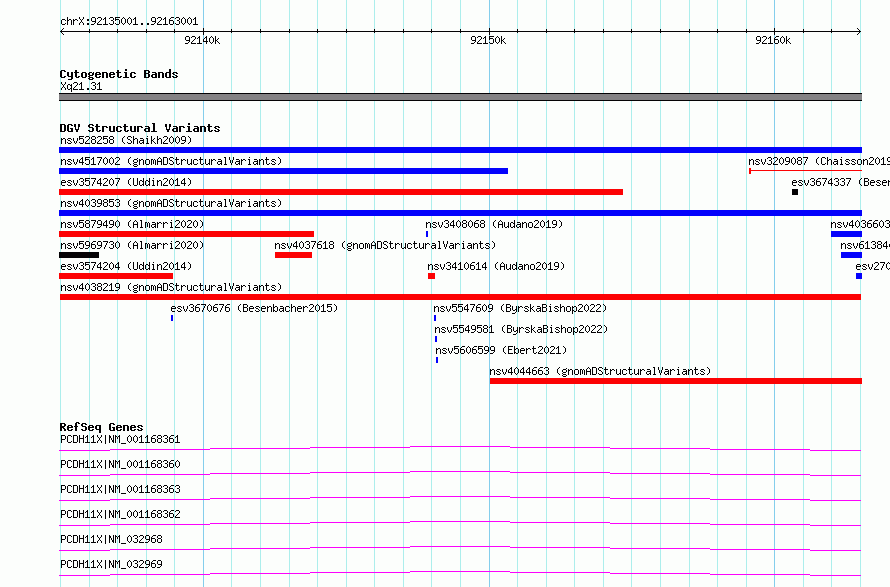Open nsv3209087 (Chaisson2019) label
This screenshot has width=890, height=587.
(x=819, y=161)
